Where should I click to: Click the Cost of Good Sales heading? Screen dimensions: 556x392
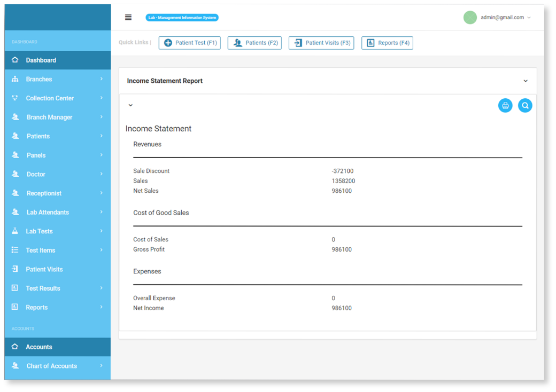coord(161,213)
